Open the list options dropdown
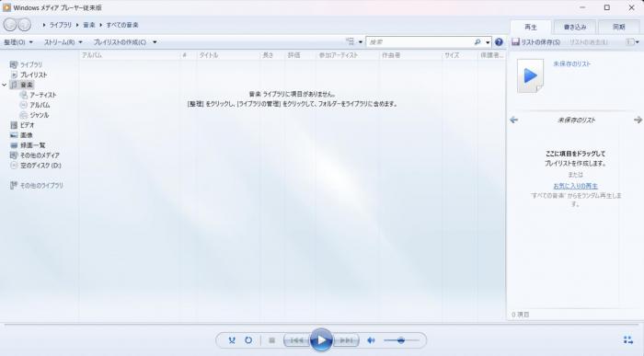Image resolution: width=644 pixels, height=356 pixels. tap(632, 42)
